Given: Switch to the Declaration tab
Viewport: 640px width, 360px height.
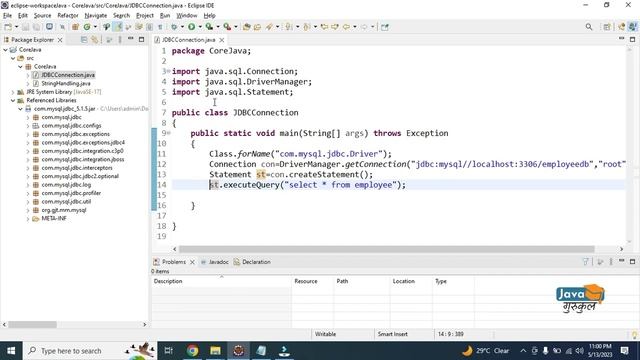Looking at the screenshot, I should point(256,262).
